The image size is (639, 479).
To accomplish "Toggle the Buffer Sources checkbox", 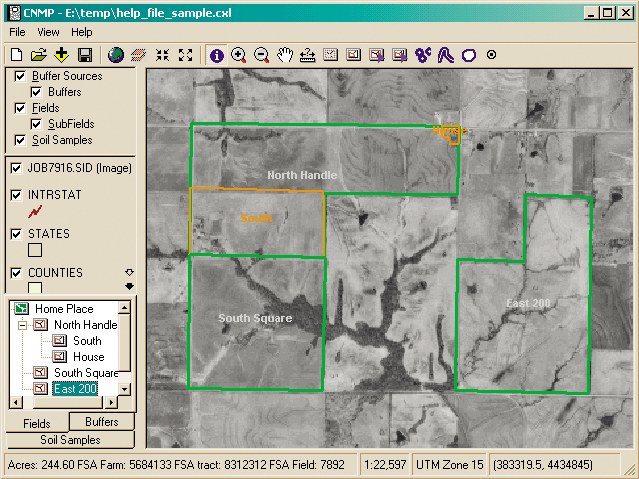I will click(x=20, y=76).
